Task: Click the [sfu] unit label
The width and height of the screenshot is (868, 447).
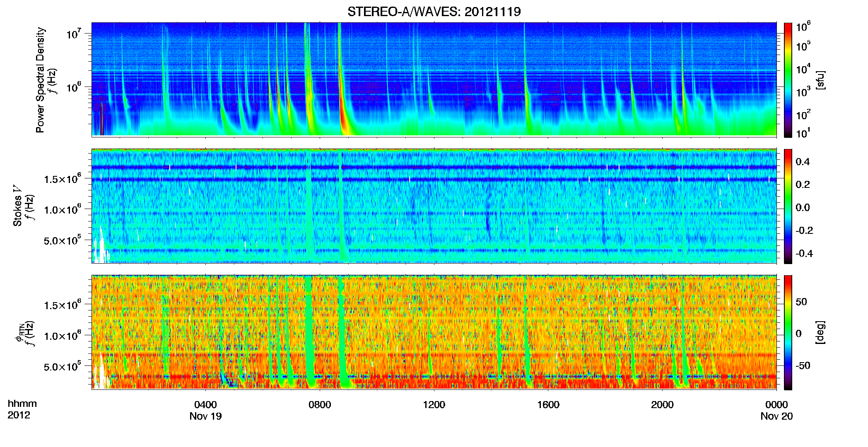Action: (821, 80)
